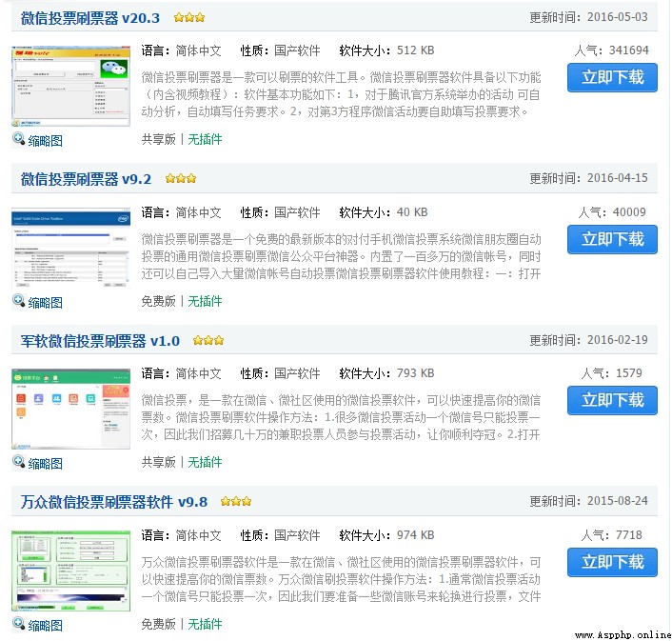Open thumbnail image of 微信投票刷票器 v9.2
The width and height of the screenshot is (672, 641).
pyautogui.click(x=70, y=248)
